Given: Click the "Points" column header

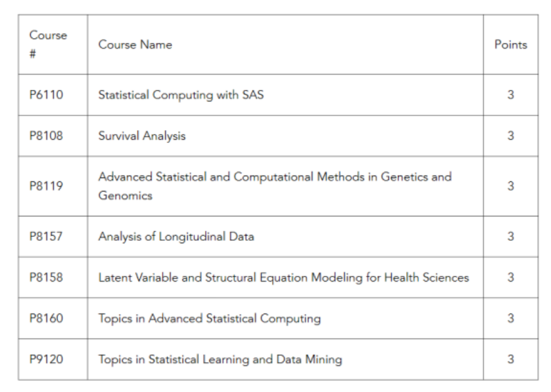Looking at the screenshot, I should click(x=511, y=45).
